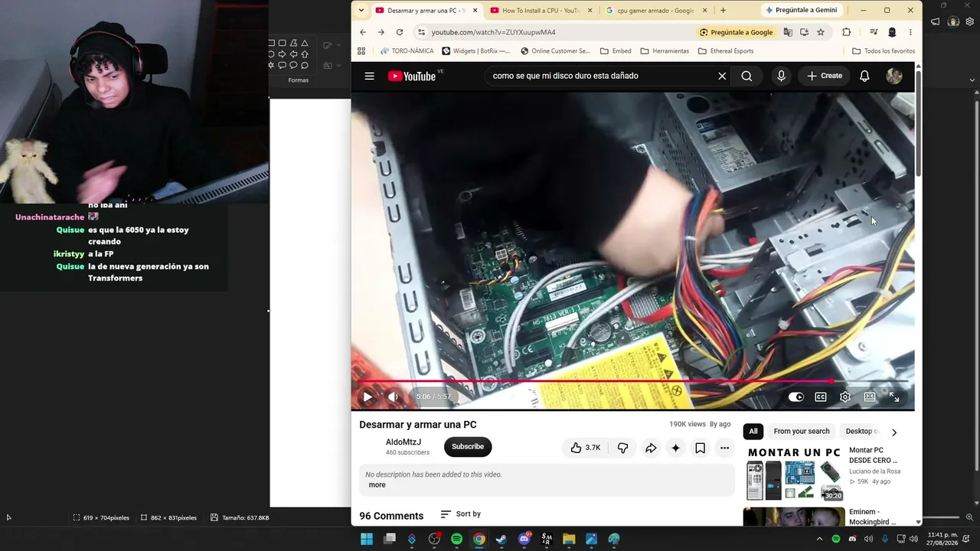Open the AldoMtzJ channel name link
980x551 pixels.
(x=403, y=442)
